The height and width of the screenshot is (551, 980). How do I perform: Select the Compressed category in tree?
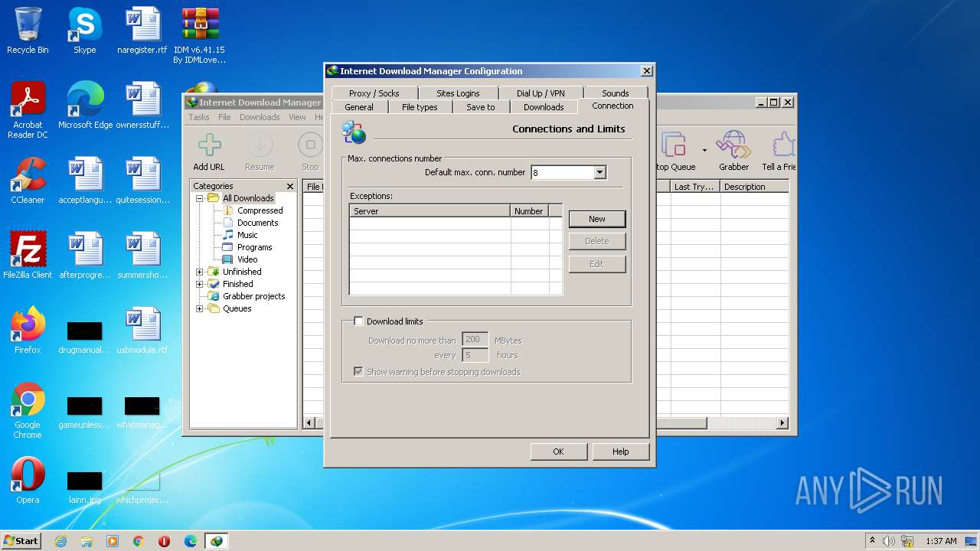click(260, 210)
